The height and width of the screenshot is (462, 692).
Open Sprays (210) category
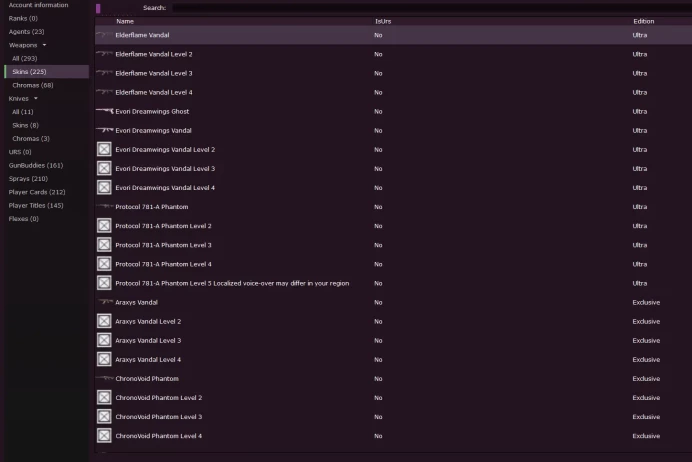pyautogui.click(x=28, y=178)
